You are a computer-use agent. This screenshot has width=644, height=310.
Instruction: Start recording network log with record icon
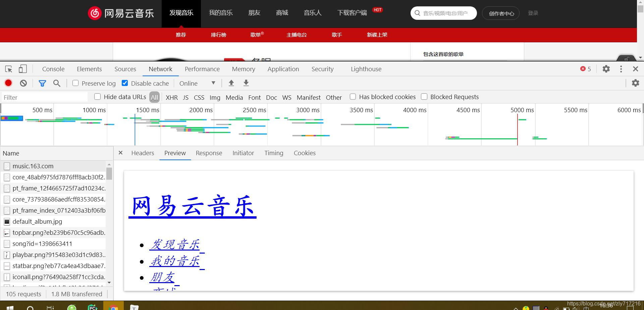8,83
